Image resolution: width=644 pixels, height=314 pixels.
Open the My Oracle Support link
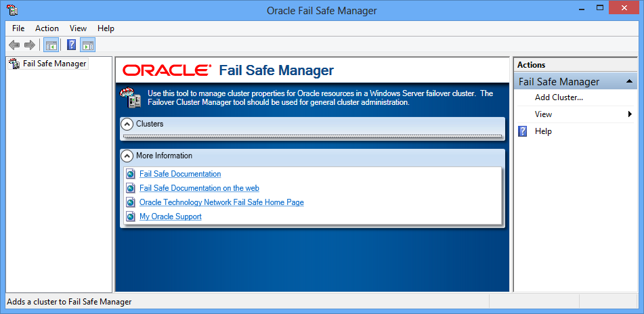171,217
